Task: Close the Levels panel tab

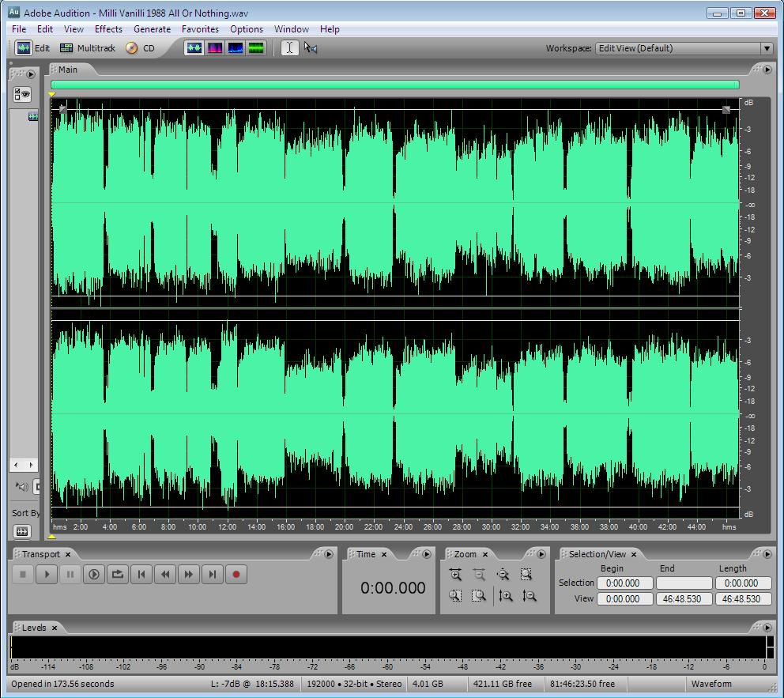Action: point(55,628)
